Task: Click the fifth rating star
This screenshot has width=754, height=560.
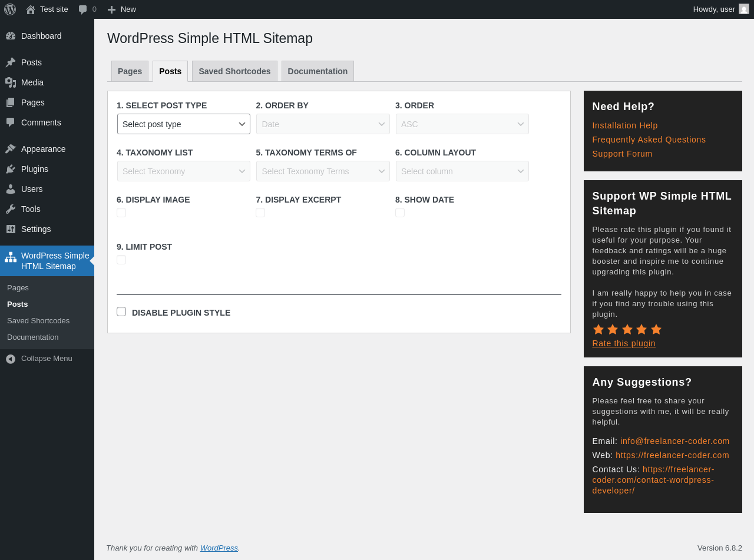Action: [x=656, y=329]
